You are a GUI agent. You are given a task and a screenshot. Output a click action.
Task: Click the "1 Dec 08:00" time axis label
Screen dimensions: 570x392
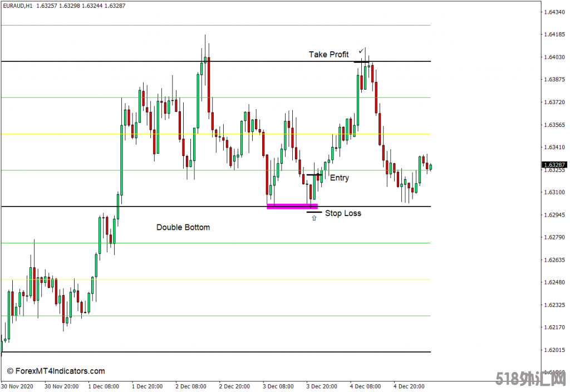pyautogui.click(x=104, y=386)
